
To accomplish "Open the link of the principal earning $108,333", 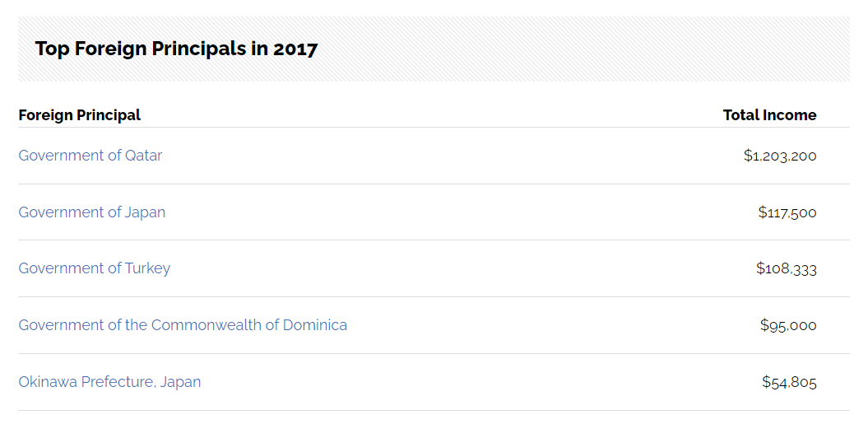I will tap(94, 268).
